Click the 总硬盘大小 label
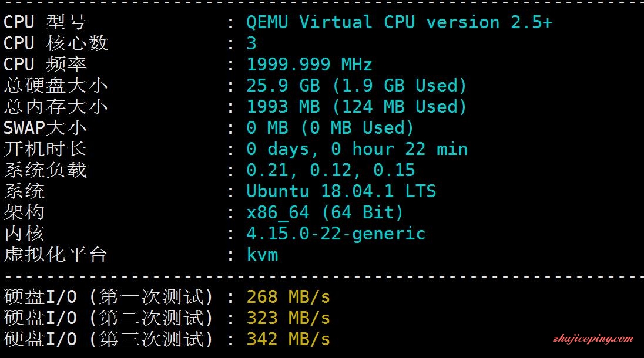The image size is (644, 358). pos(55,86)
